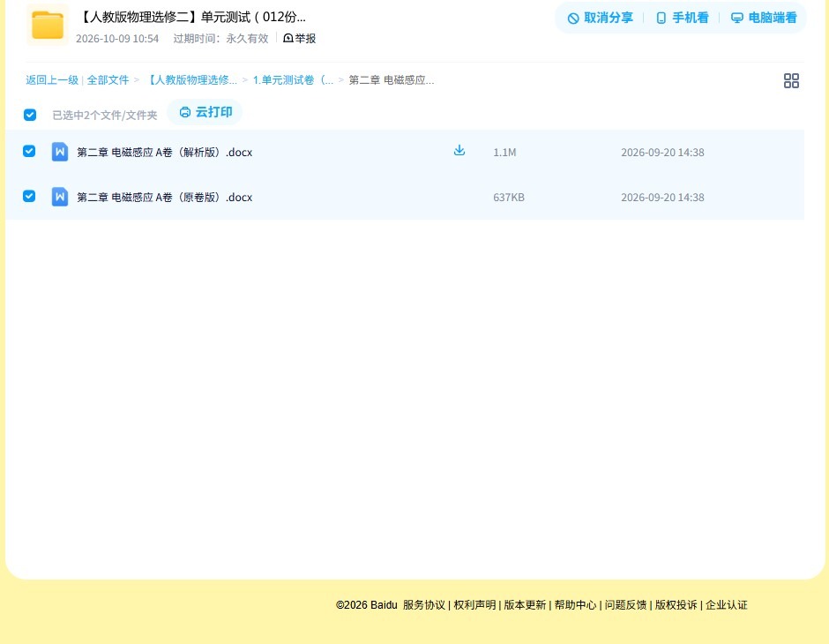The width and height of the screenshot is (829, 644).
Task: Open 【人教版物理选修... breadcrumb folder
Action: [x=191, y=80]
